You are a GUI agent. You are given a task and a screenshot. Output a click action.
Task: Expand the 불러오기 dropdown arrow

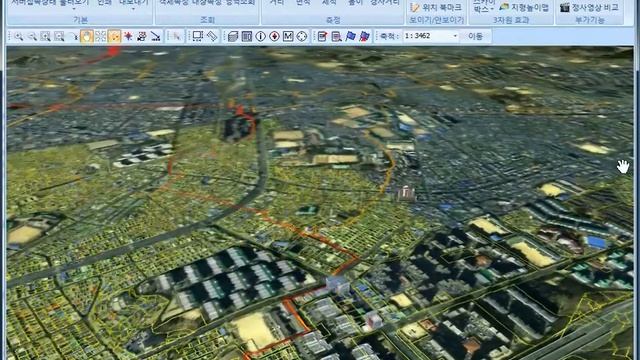[74, 9]
